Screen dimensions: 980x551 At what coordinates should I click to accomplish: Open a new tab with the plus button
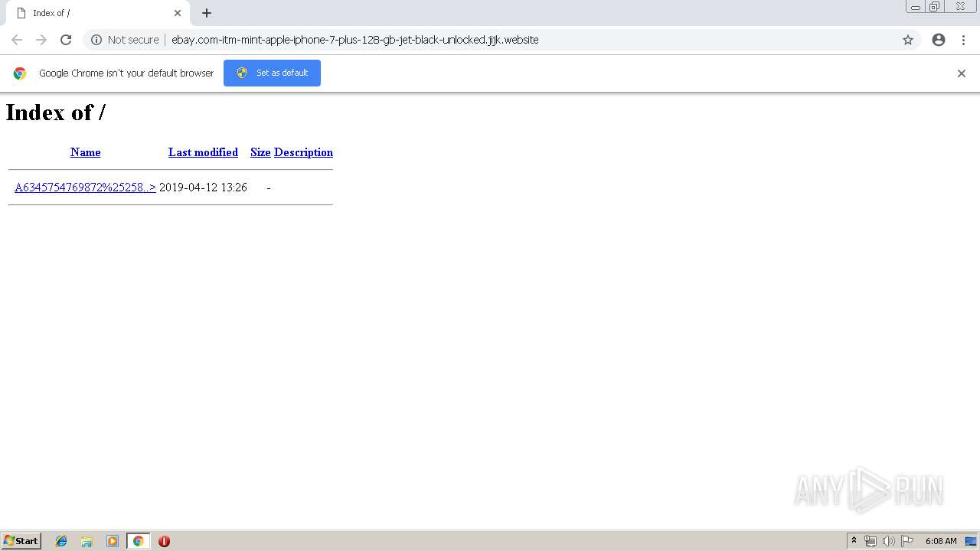207,13
